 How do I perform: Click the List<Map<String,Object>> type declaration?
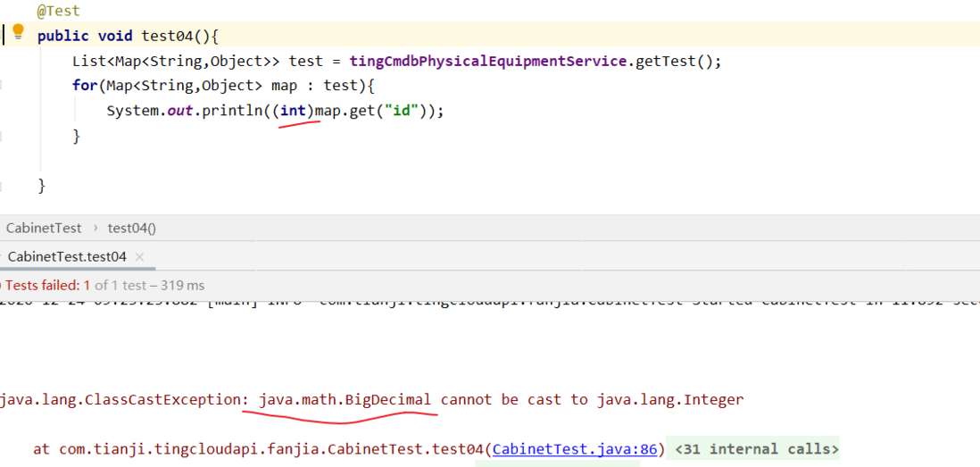(x=177, y=62)
